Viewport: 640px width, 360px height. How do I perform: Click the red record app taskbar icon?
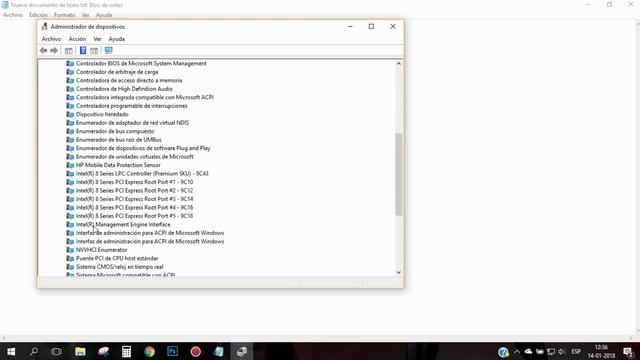click(196, 351)
